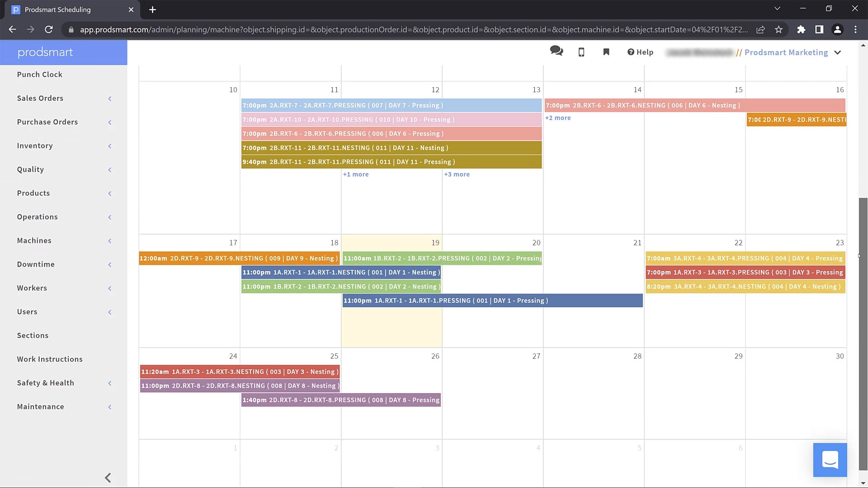Expand the Sales Orders menu chevron
The image size is (868, 488).
click(109, 99)
